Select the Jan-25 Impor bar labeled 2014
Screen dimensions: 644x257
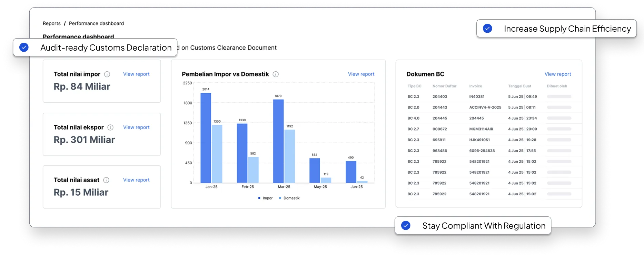coord(206,138)
